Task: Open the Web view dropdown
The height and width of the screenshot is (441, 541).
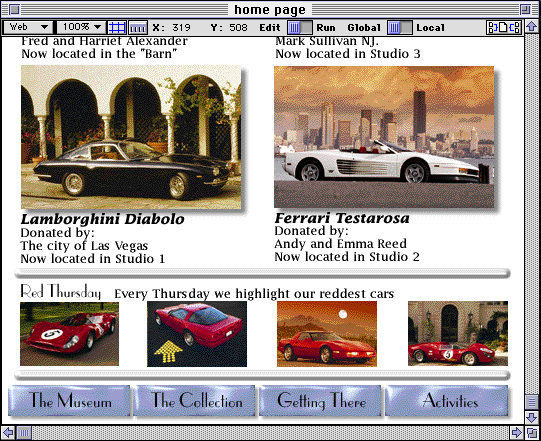Action: click(28, 27)
